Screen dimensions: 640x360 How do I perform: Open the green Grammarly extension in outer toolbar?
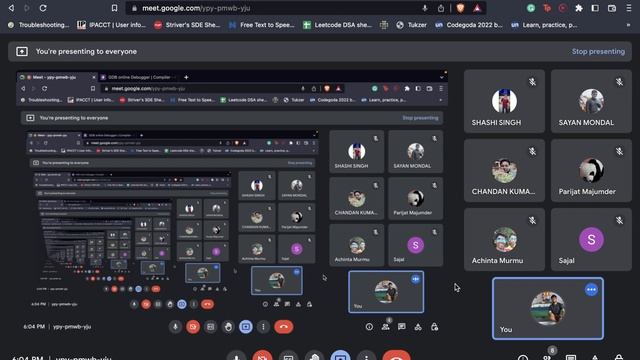pos(531,8)
